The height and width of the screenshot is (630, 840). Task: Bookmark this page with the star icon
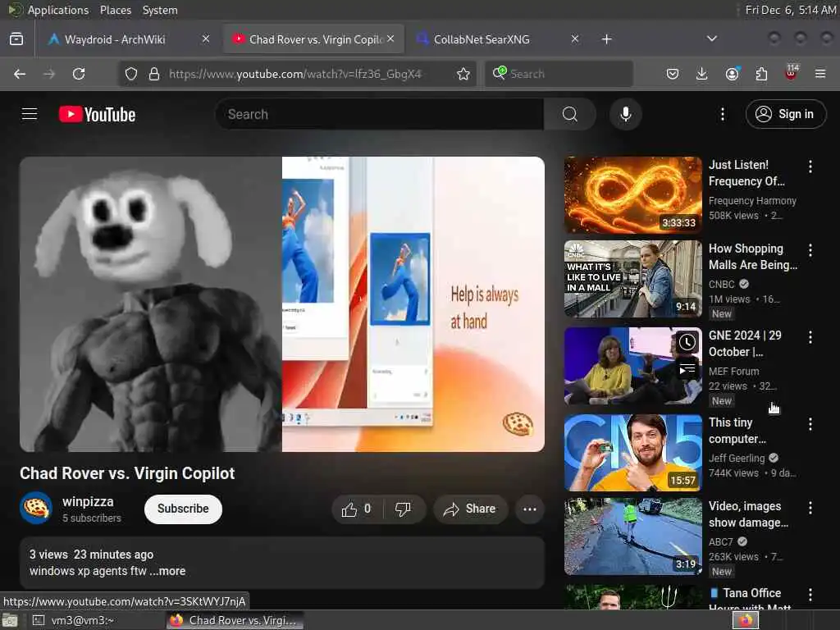click(463, 74)
